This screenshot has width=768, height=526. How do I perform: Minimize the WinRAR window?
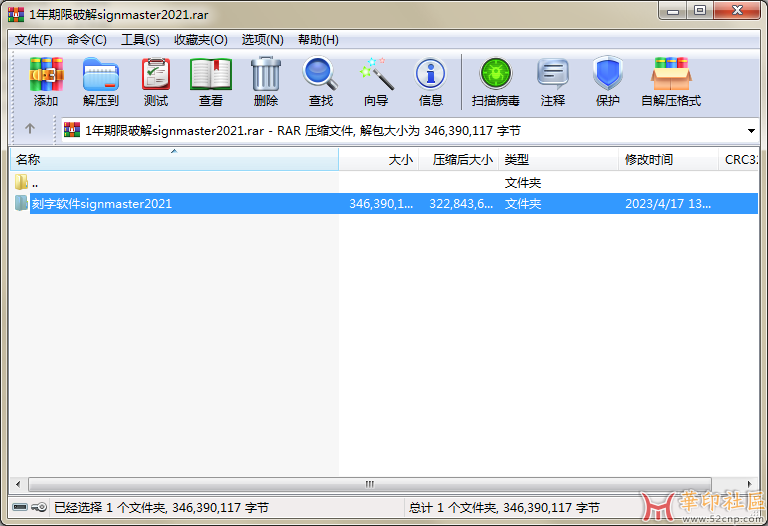pos(673,11)
